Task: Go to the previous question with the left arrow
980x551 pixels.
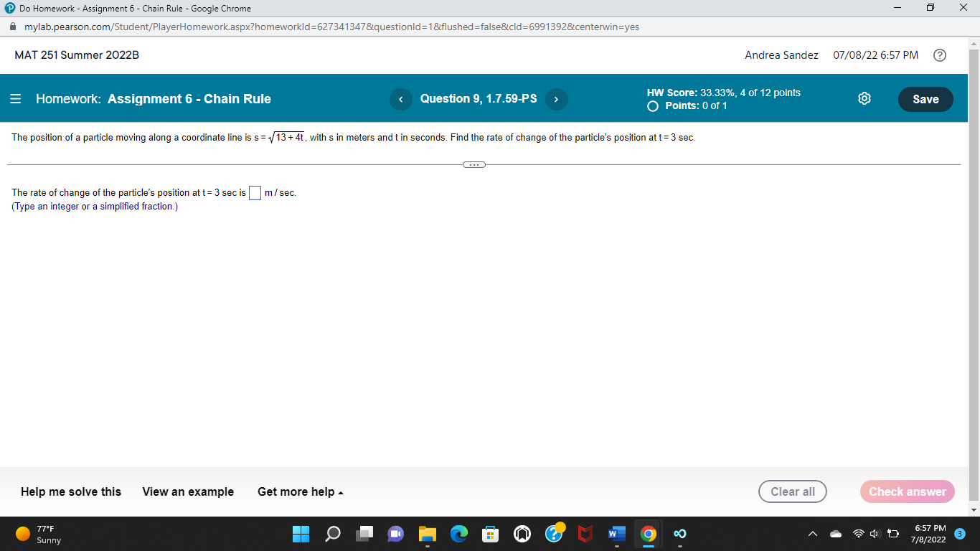Action: 401,99
